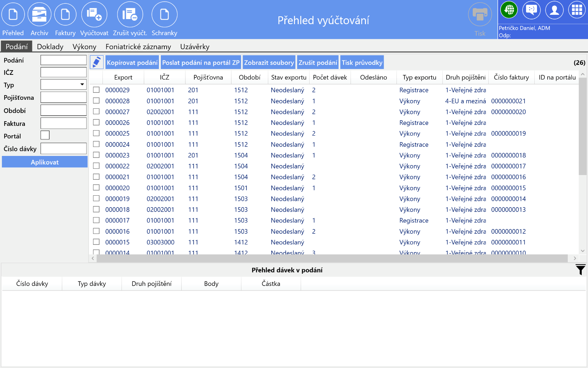Select IČZ 03003000 cell

pos(160,242)
